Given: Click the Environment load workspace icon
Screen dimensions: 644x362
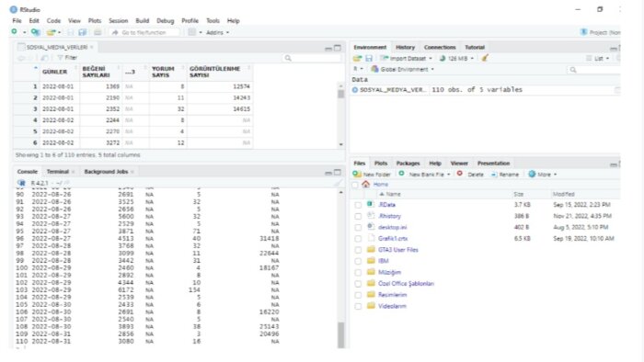Looking at the screenshot, I should tap(357, 58).
